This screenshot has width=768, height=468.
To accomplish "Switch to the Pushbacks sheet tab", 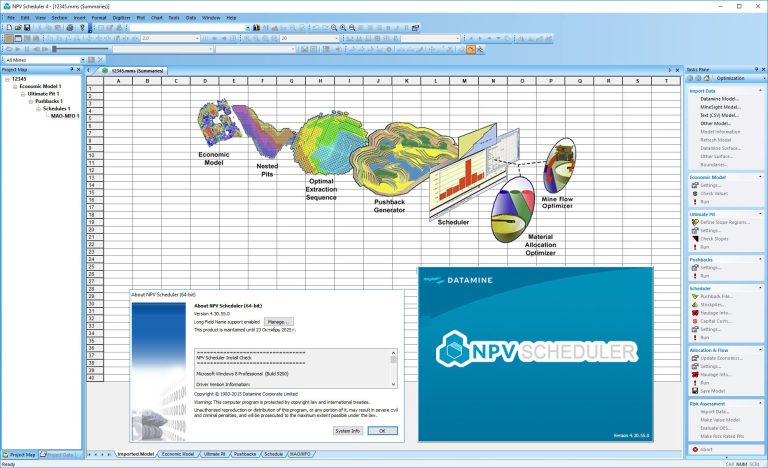I will [x=245, y=454].
